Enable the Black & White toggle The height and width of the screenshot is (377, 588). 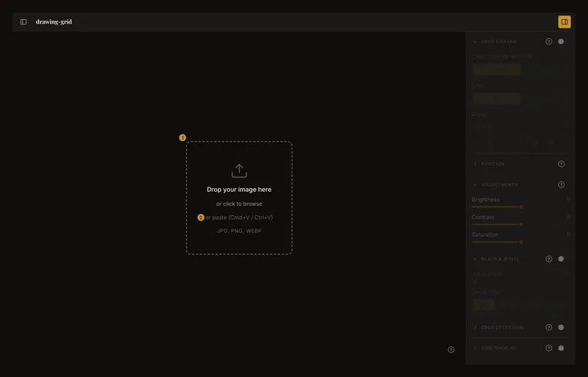click(x=561, y=259)
